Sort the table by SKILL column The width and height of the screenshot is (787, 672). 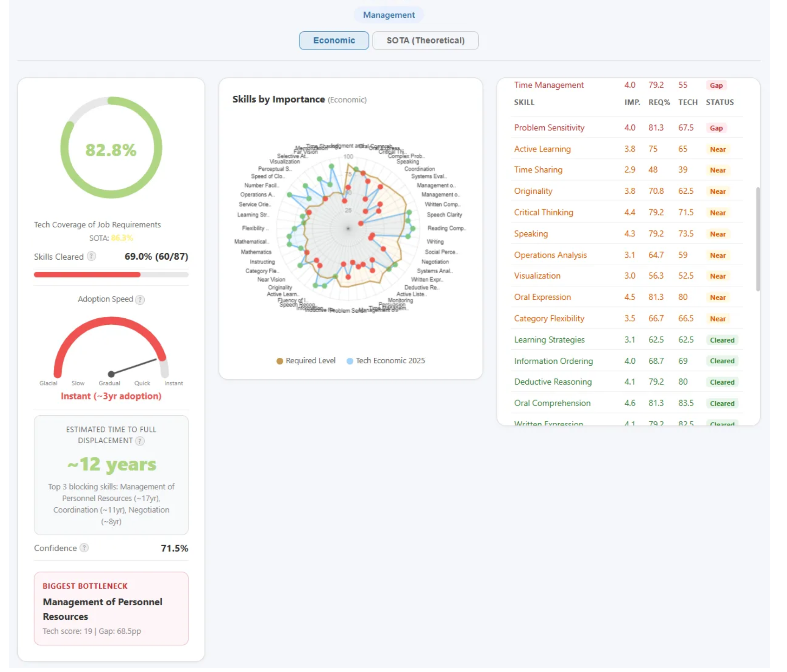point(524,102)
